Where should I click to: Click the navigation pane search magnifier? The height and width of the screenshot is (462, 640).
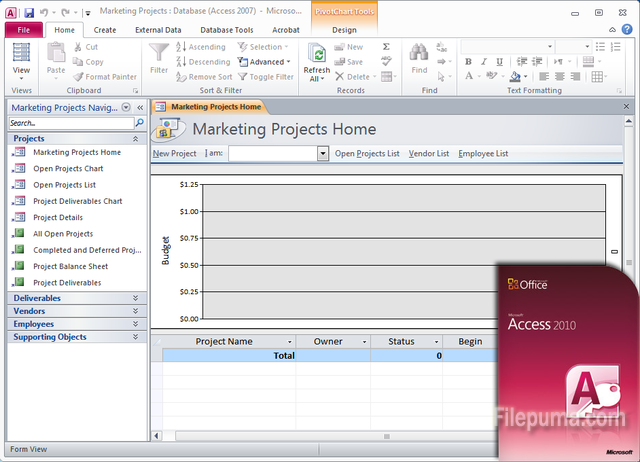139,123
